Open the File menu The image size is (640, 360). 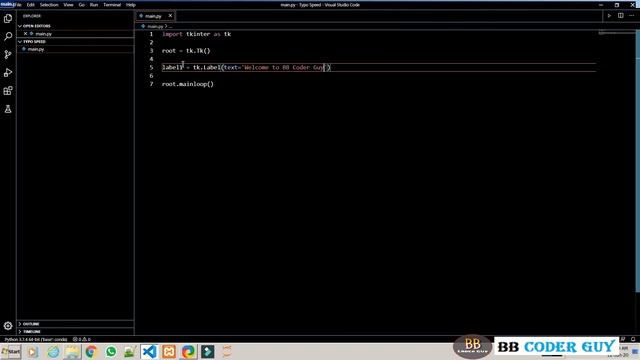pos(18,5)
